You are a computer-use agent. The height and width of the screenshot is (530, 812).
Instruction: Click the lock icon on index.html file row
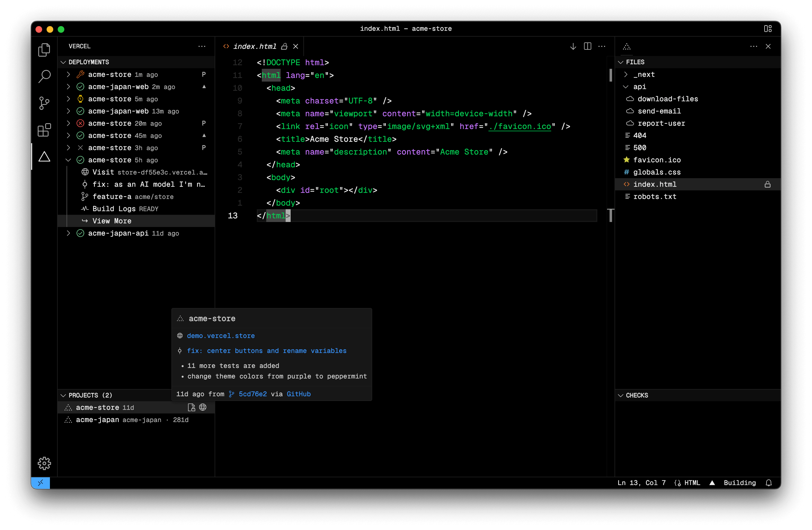pos(768,184)
